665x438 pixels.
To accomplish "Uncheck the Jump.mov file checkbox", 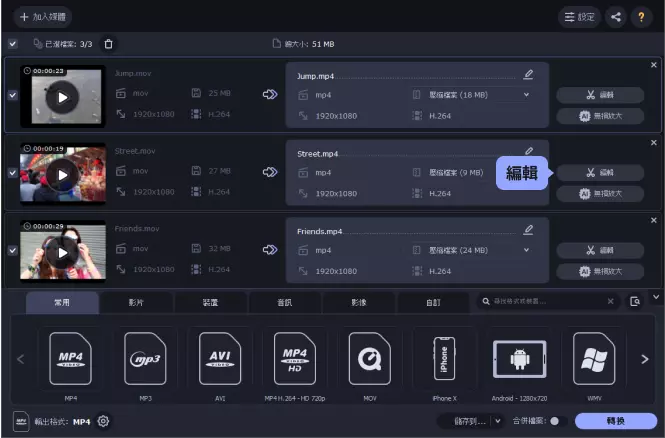I will [x=13, y=95].
